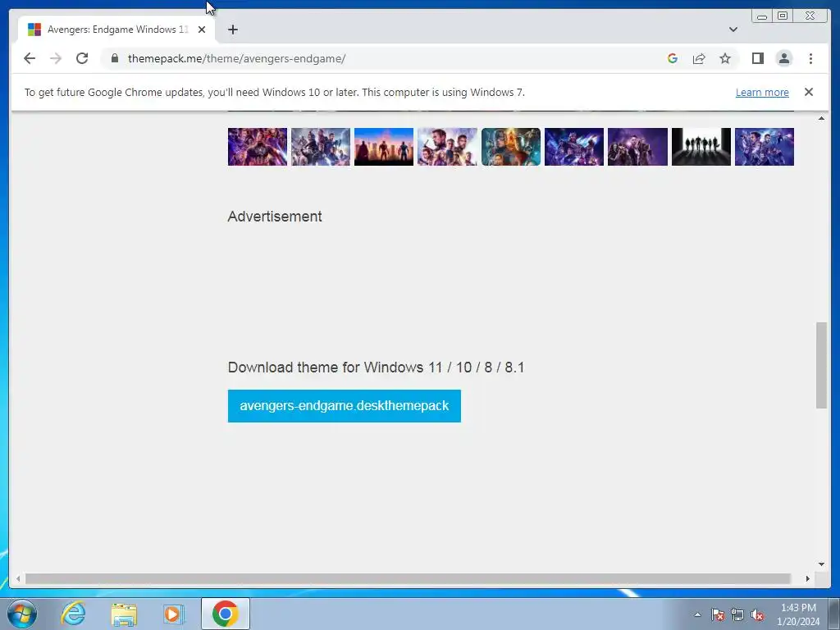The width and height of the screenshot is (840, 630).
Task: Open the sixth blue Avengers poster thumbnail
Action: click(x=573, y=147)
